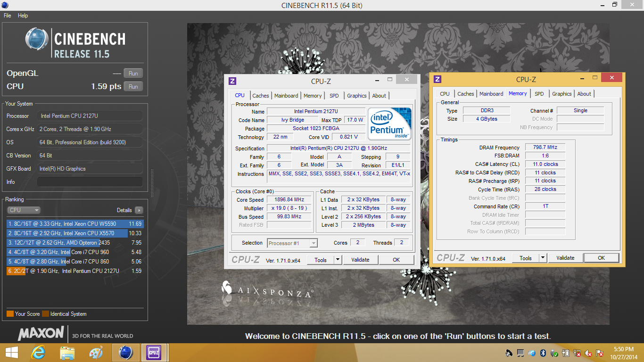Open About tab in right CPU-Z window

click(x=585, y=94)
